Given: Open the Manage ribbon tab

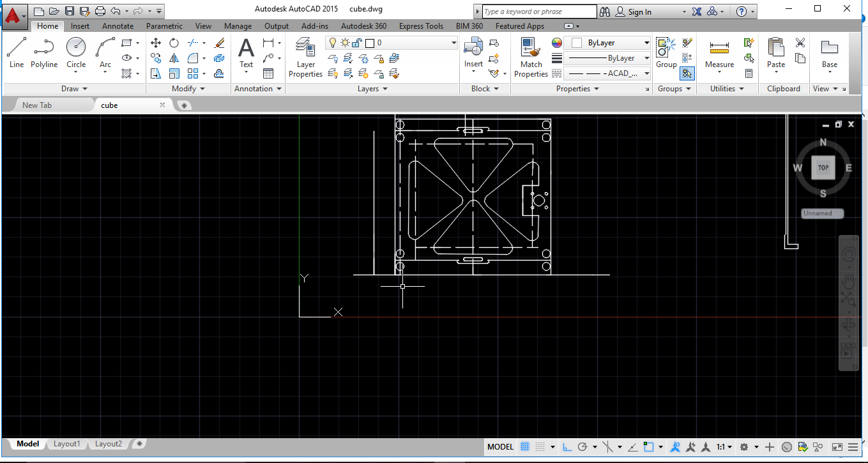Looking at the screenshot, I should point(238,26).
